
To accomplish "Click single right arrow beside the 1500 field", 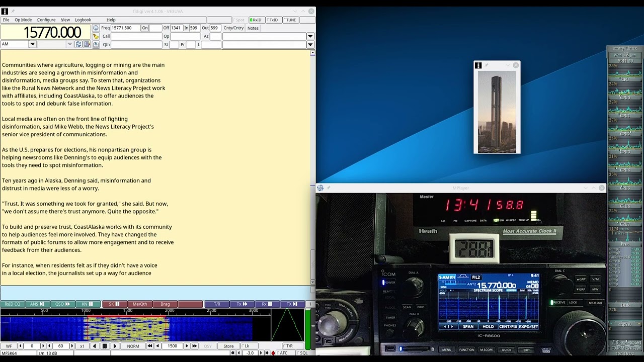I will click(187, 346).
